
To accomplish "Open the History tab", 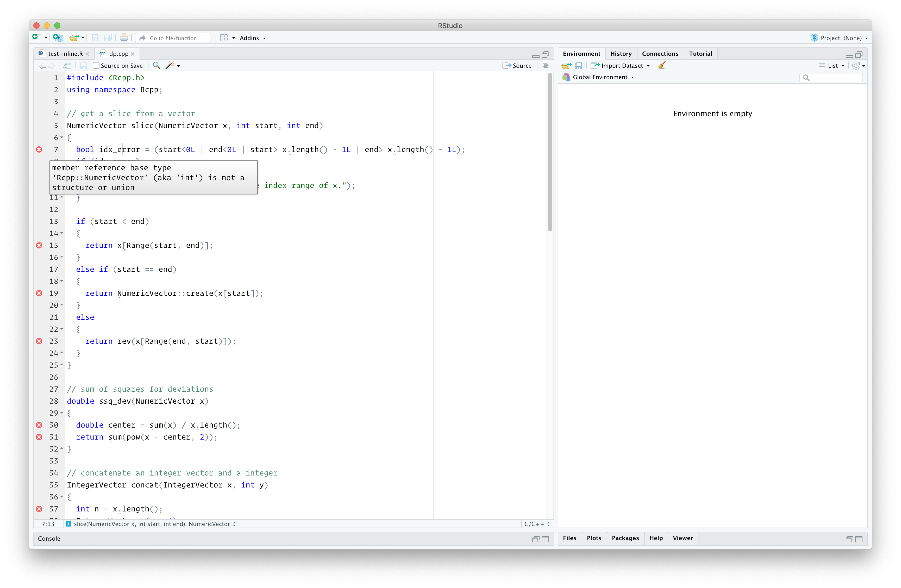I will [x=621, y=54].
